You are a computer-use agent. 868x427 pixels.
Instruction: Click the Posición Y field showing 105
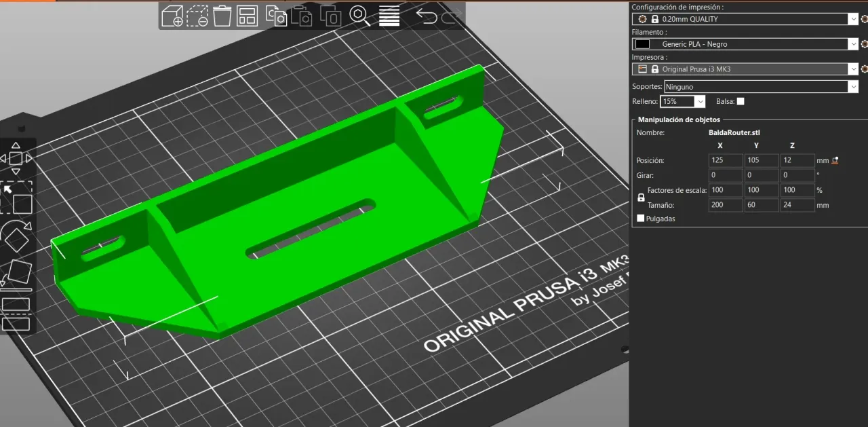point(762,161)
